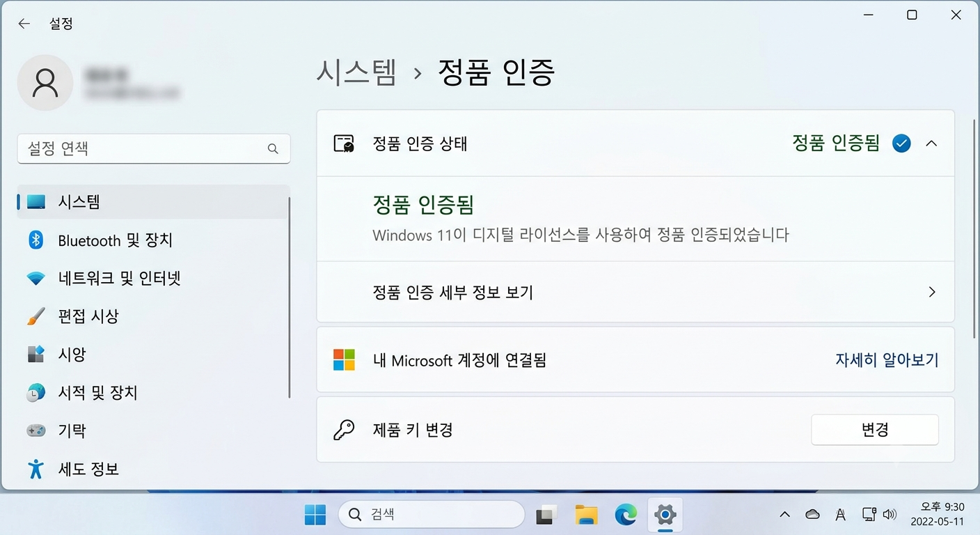Open the clock showing 오후 9:30
Viewport: 980px width, 535px height.
point(938,514)
